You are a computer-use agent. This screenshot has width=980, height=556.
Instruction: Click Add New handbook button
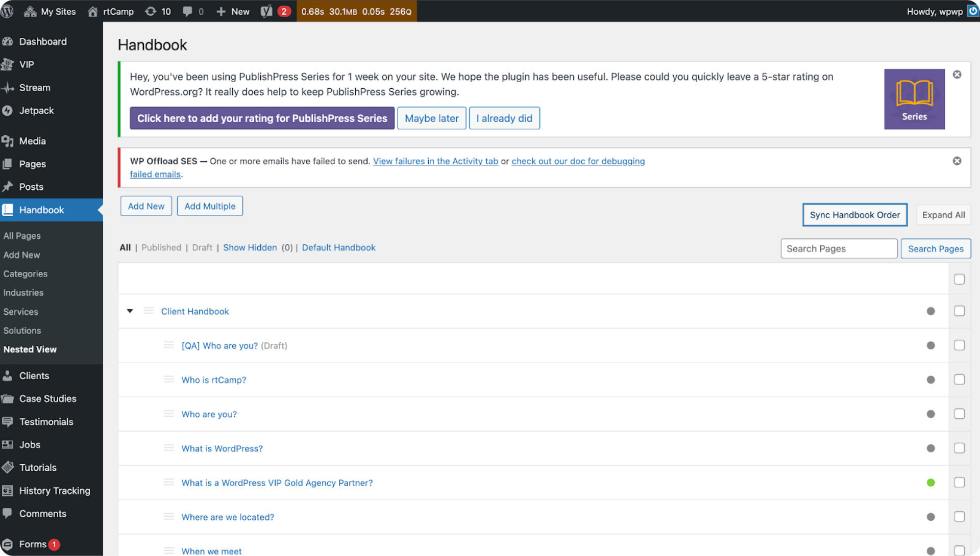coord(146,206)
